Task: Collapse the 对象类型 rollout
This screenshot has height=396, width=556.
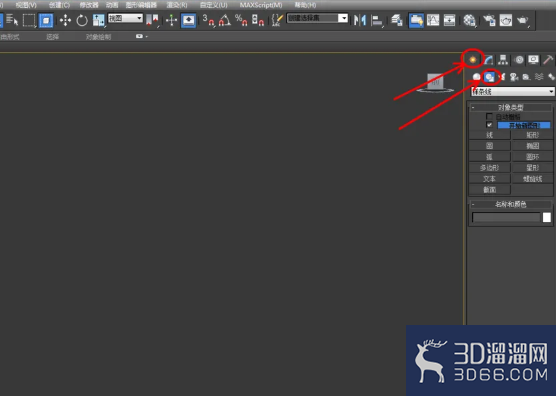Action: pyautogui.click(x=511, y=107)
